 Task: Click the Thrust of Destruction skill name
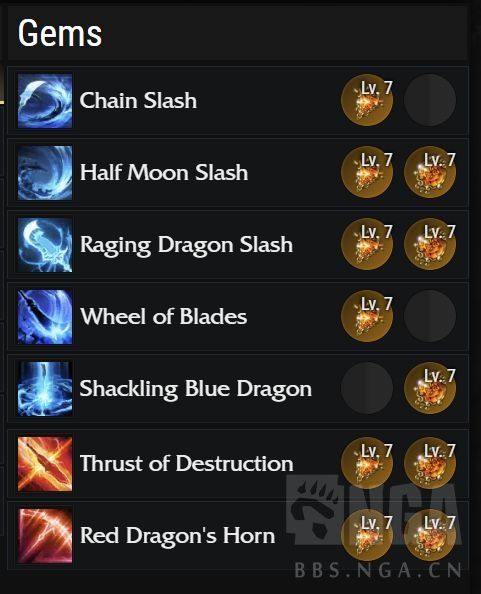coord(187,464)
